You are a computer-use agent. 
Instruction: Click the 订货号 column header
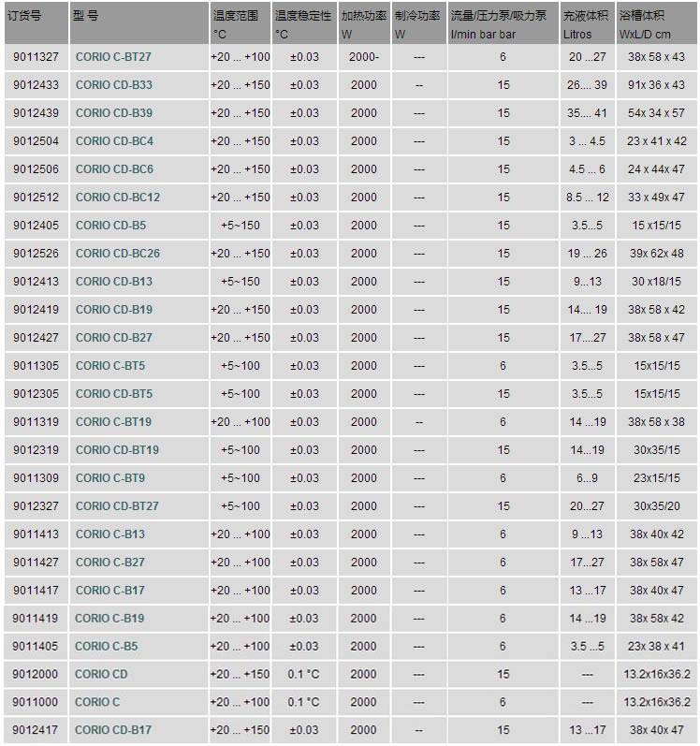coord(27,16)
